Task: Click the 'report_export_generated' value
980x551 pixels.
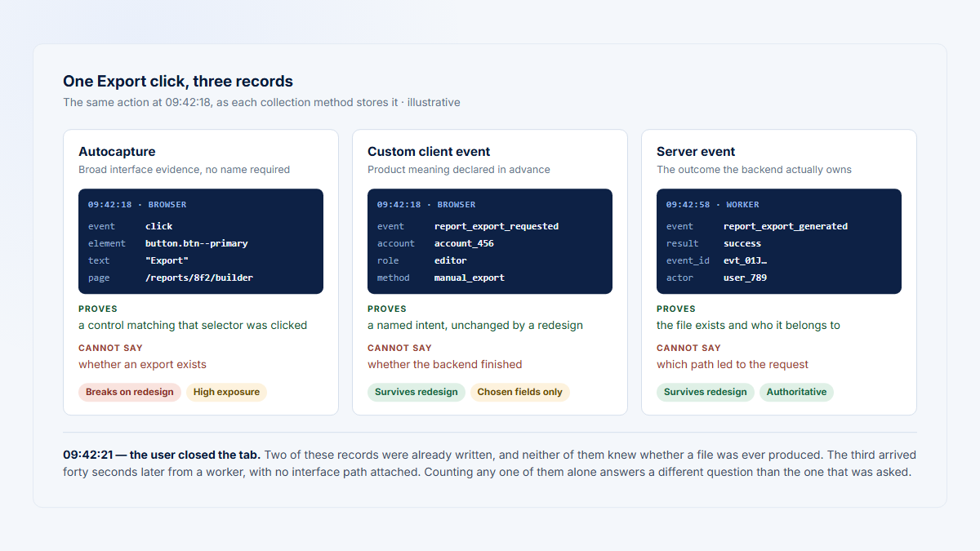Action: coord(786,226)
